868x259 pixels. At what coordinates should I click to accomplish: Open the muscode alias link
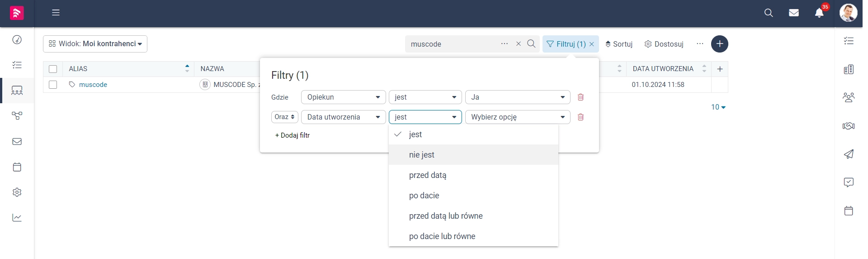(93, 85)
